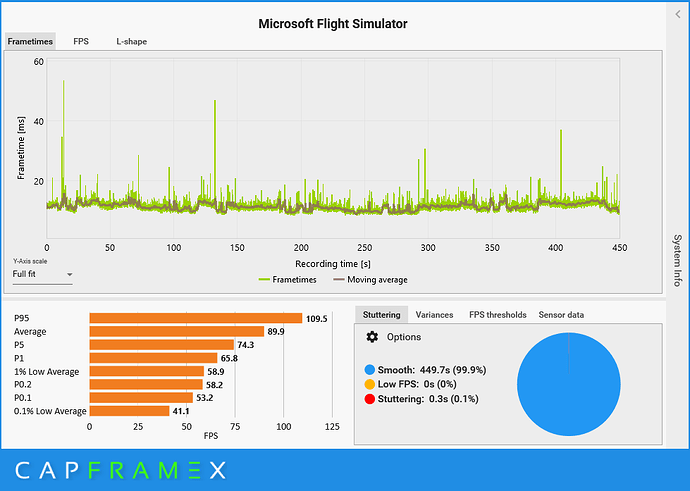Collapse the side panel with the chevron arrow
690x491 pixels.
tap(678, 15)
